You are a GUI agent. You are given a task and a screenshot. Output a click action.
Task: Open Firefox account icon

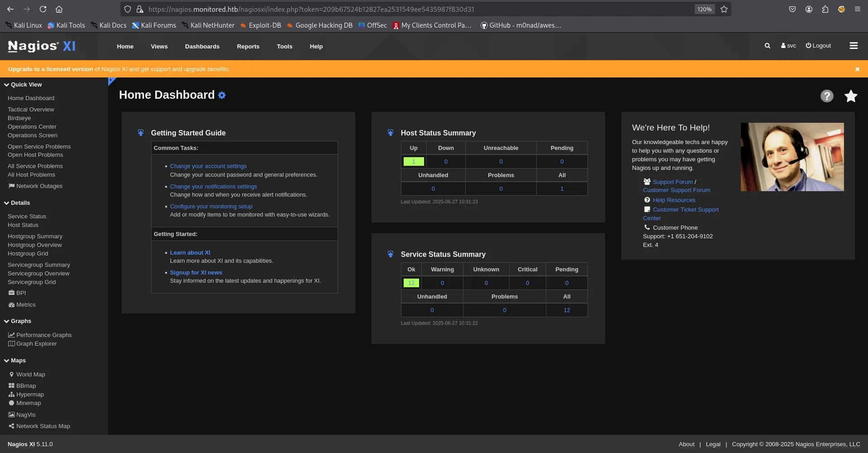(x=809, y=9)
